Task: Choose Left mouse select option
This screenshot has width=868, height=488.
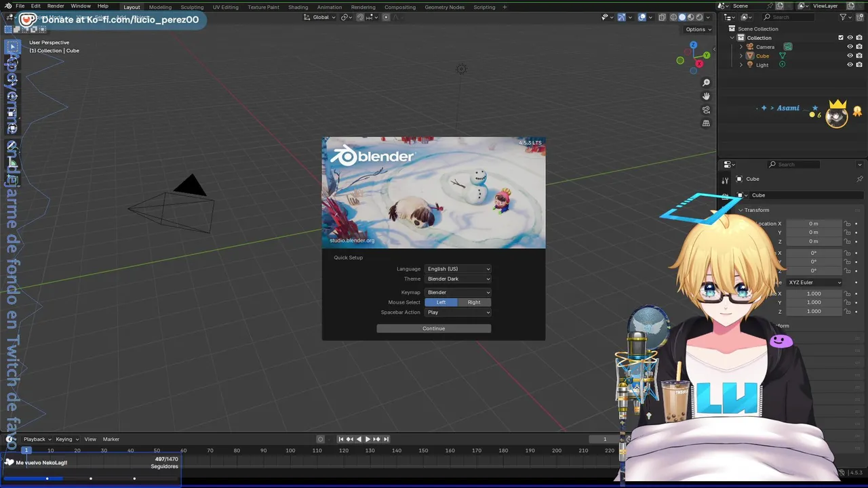Action: pos(441,302)
